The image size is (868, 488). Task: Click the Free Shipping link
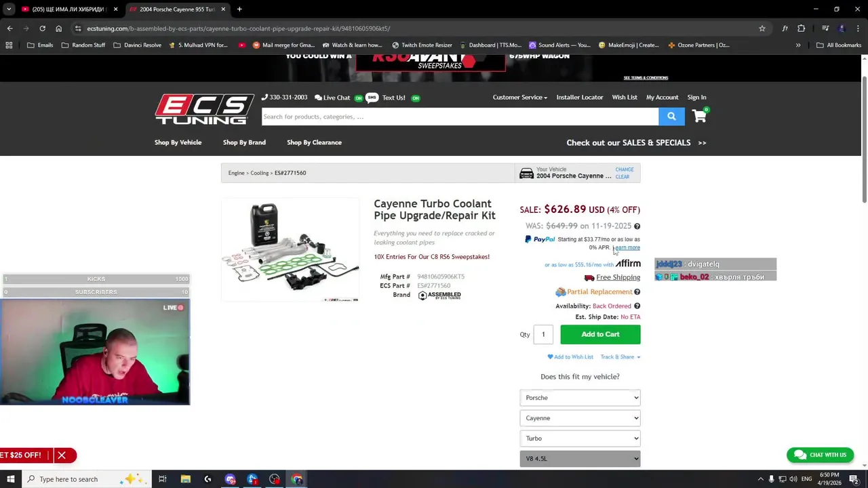pos(618,277)
